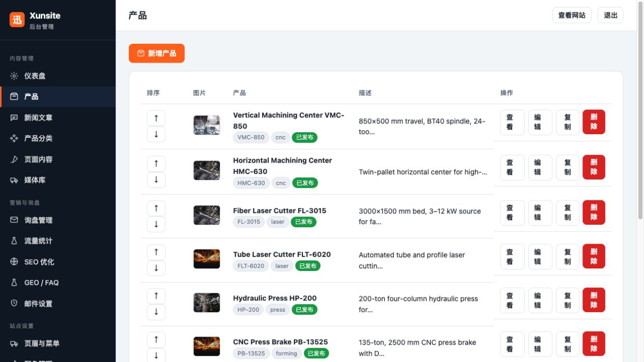
Task: Click the SEO 优化 globe icon
Action: pyautogui.click(x=14, y=262)
